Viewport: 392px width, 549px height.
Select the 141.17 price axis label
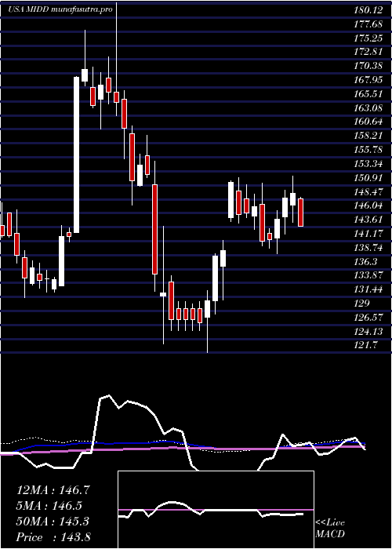(x=368, y=234)
